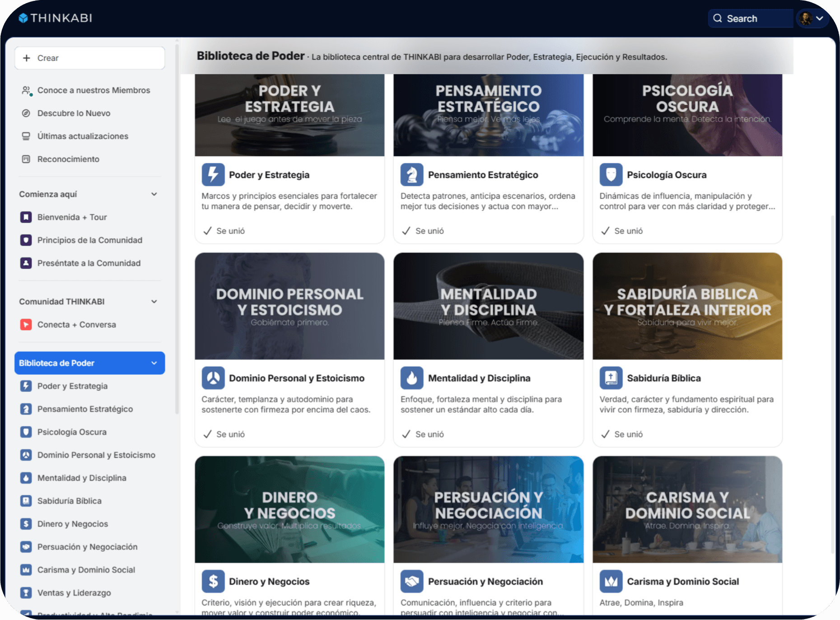Click the Persuación y Negociación banner image
The height and width of the screenshot is (620, 840).
coord(489,509)
